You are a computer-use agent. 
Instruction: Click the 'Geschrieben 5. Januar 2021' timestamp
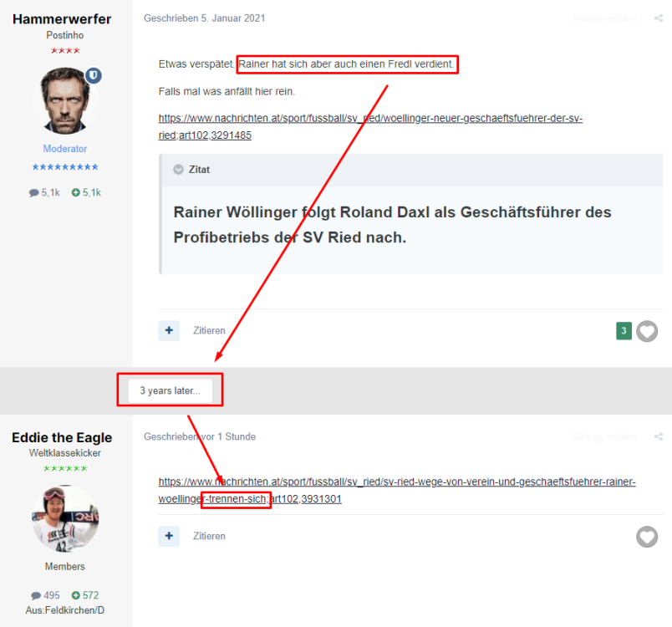click(205, 18)
